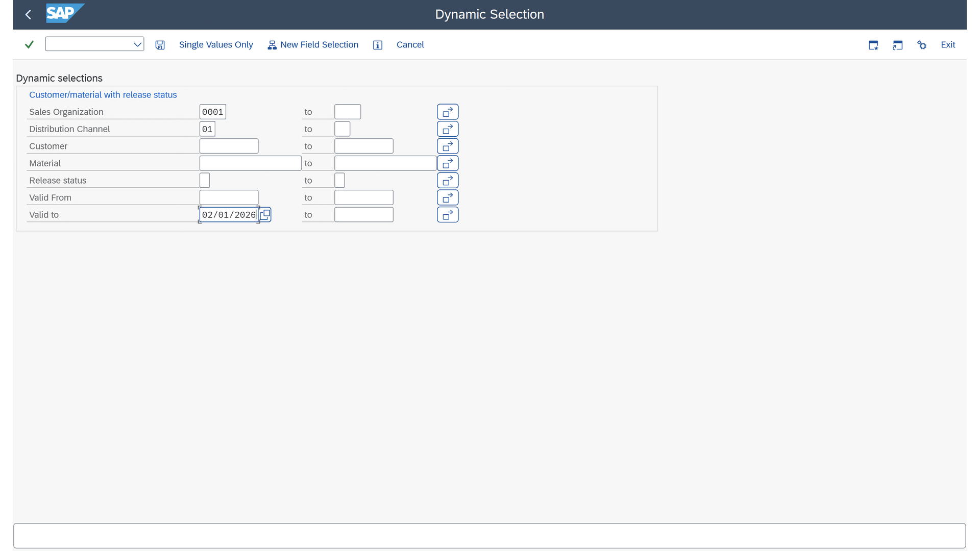
Task: Click the save variant disk icon
Action: [160, 45]
